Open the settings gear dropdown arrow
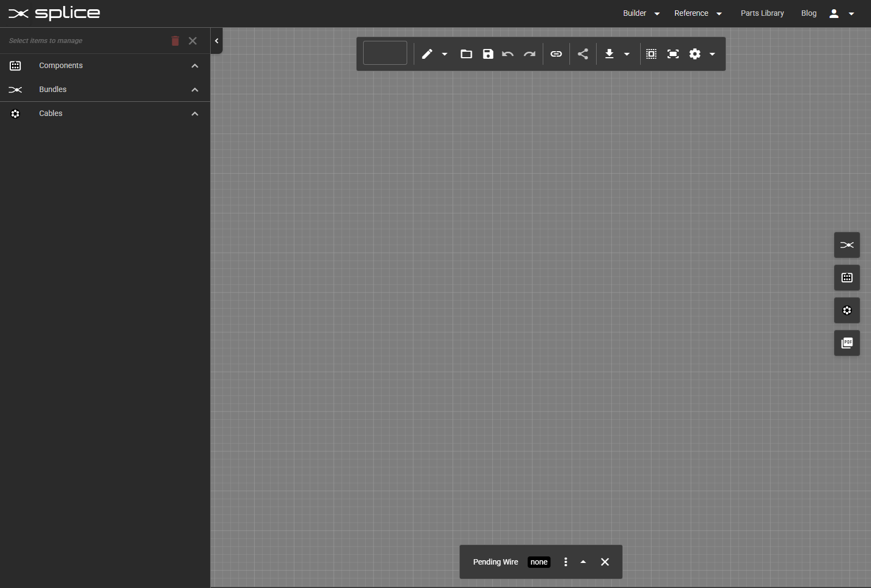This screenshot has height=588, width=871. [711, 54]
